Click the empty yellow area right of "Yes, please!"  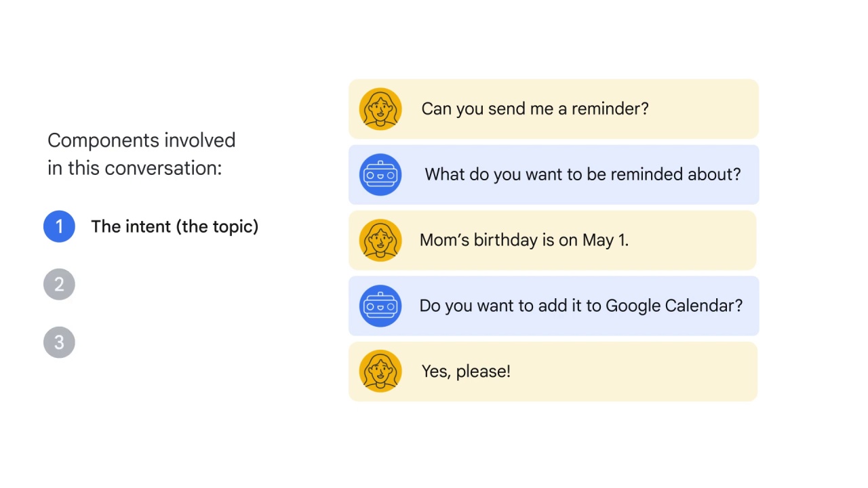pyautogui.click(x=634, y=371)
